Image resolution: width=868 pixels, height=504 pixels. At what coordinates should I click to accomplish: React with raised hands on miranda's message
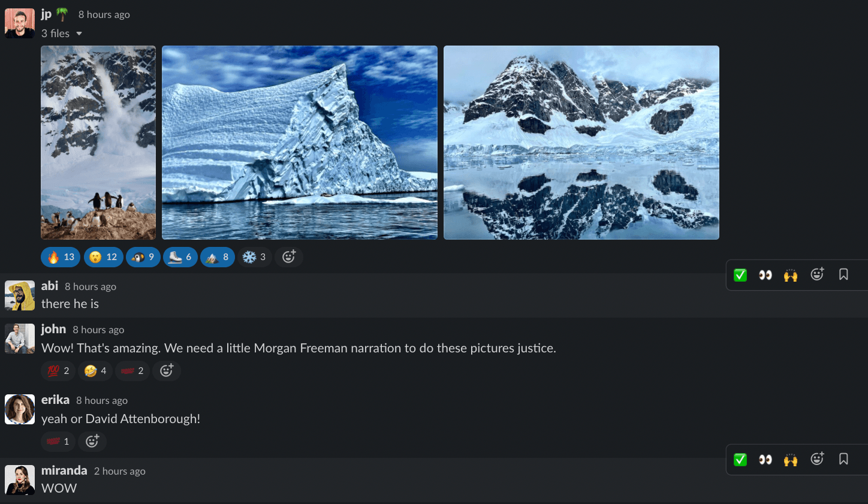[791, 460]
